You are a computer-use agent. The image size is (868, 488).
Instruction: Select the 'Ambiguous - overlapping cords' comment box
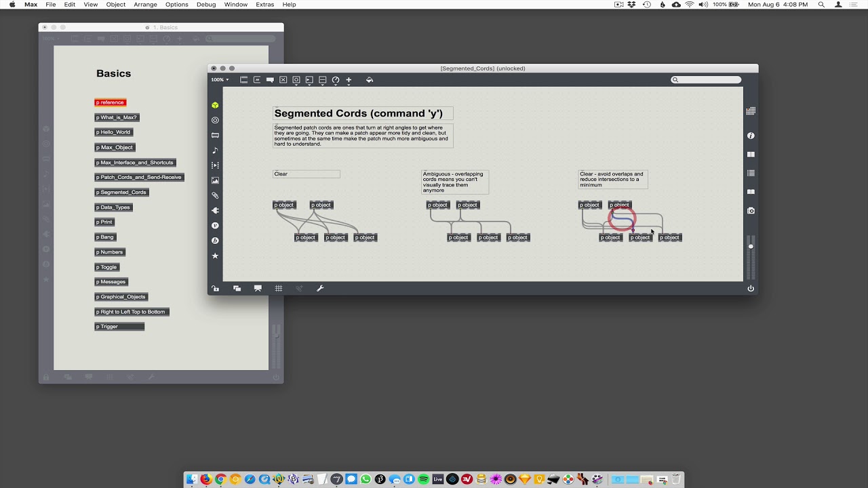pos(455,182)
